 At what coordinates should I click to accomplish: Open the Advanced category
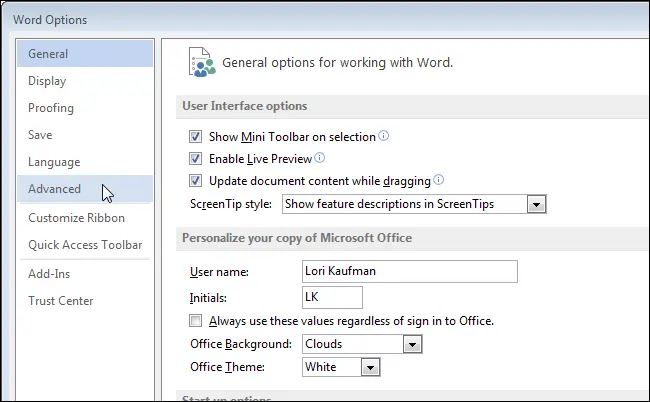click(x=85, y=189)
